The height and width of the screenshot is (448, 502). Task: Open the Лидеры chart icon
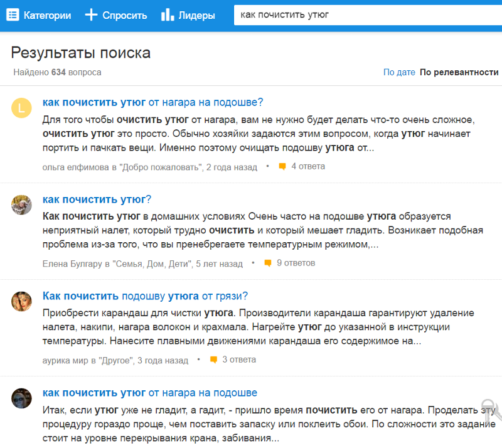tap(166, 14)
